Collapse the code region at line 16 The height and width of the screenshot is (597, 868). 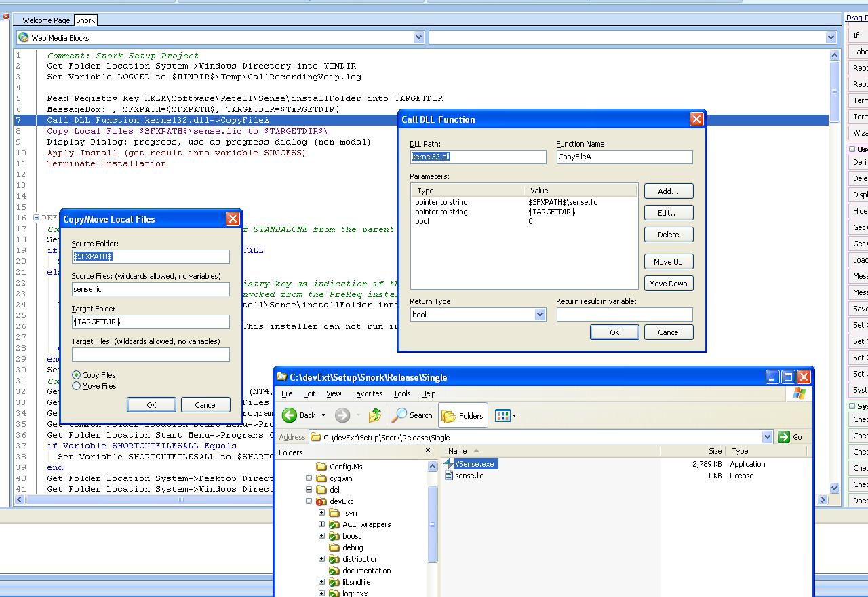(36, 218)
